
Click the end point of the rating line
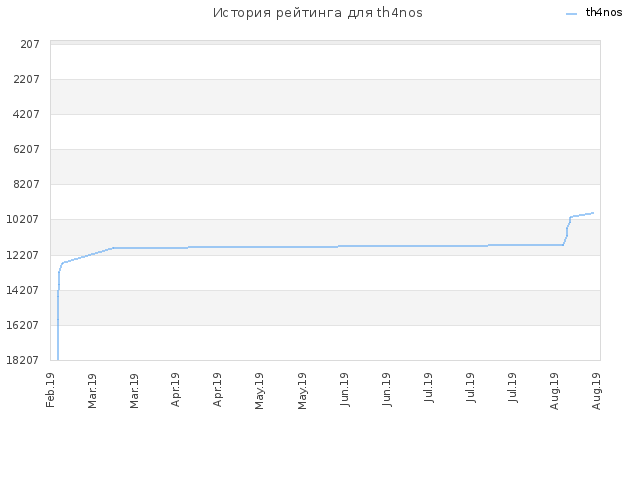(x=593, y=213)
